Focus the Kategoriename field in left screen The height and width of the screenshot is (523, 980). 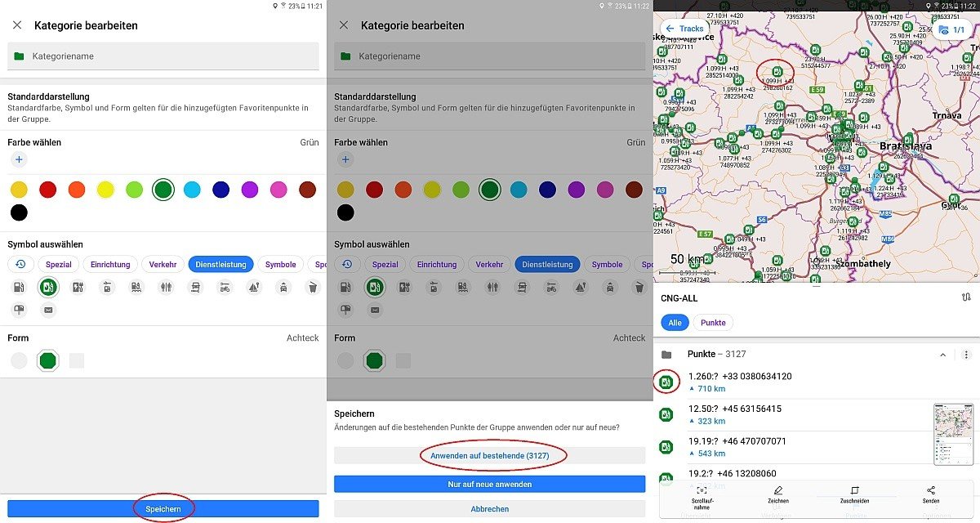pyautogui.click(x=163, y=56)
